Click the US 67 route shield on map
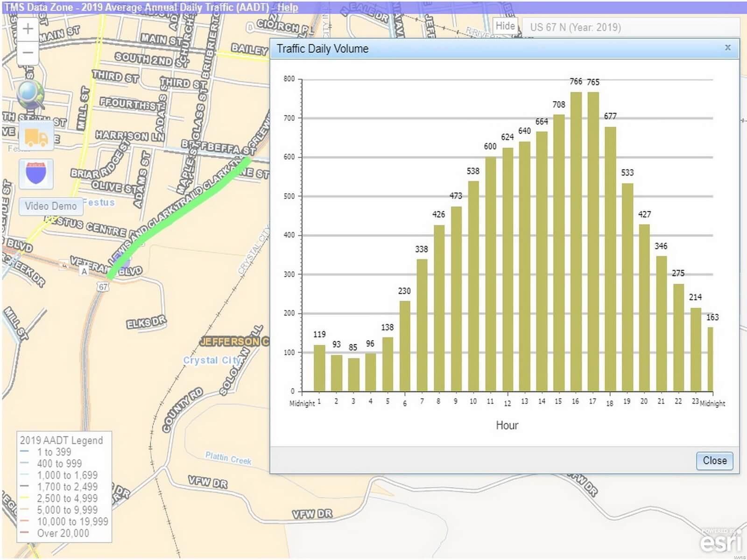747x560 pixels. coord(103,287)
